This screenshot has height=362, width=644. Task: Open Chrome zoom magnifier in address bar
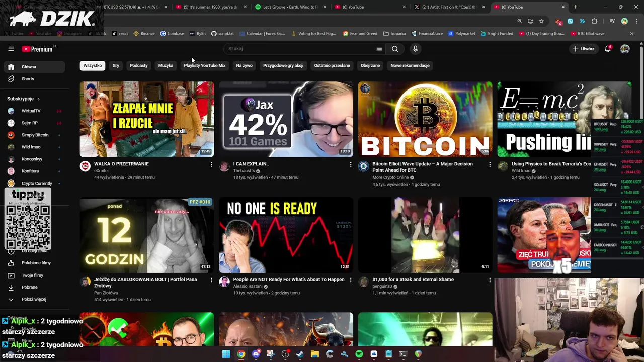pyautogui.click(x=519, y=21)
